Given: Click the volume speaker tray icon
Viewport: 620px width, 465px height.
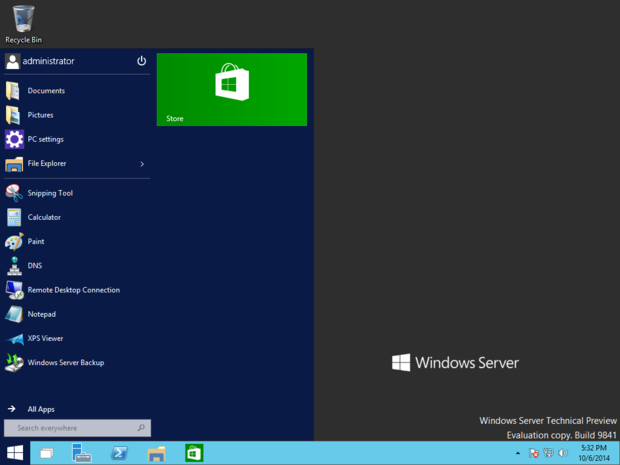Looking at the screenshot, I should point(563,453).
